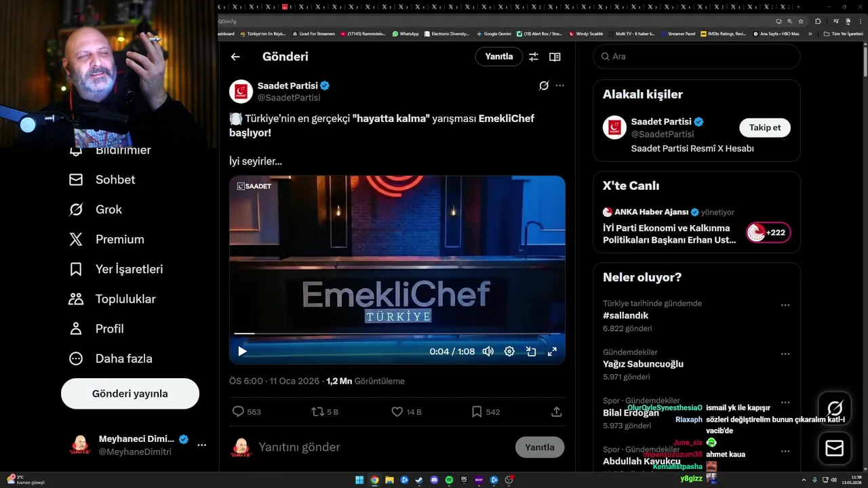This screenshot has height=488, width=868.
Task: Join the ANKA Haber Ajansı live broadcast
Action: point(696,227)
